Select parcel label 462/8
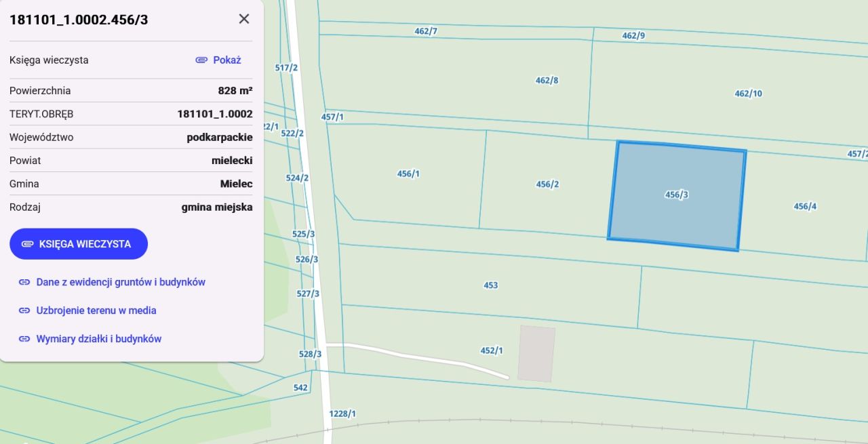The height and width of the screenshot is (444, 868). [547, 80]
